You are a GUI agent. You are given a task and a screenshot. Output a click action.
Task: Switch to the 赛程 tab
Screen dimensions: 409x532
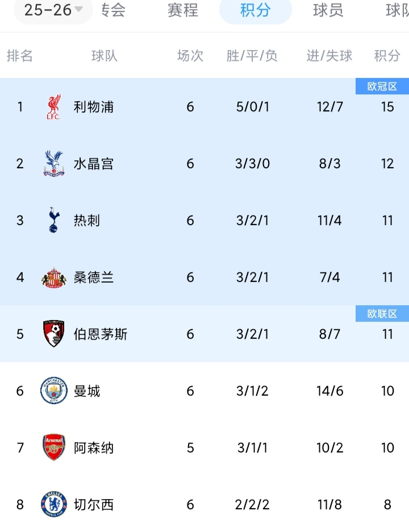coord(182,10)
